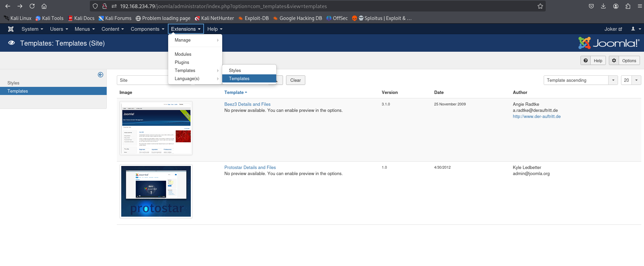Bookmark this page with the star icon
The height and width of the screenshot is (266, 644).
540,6
